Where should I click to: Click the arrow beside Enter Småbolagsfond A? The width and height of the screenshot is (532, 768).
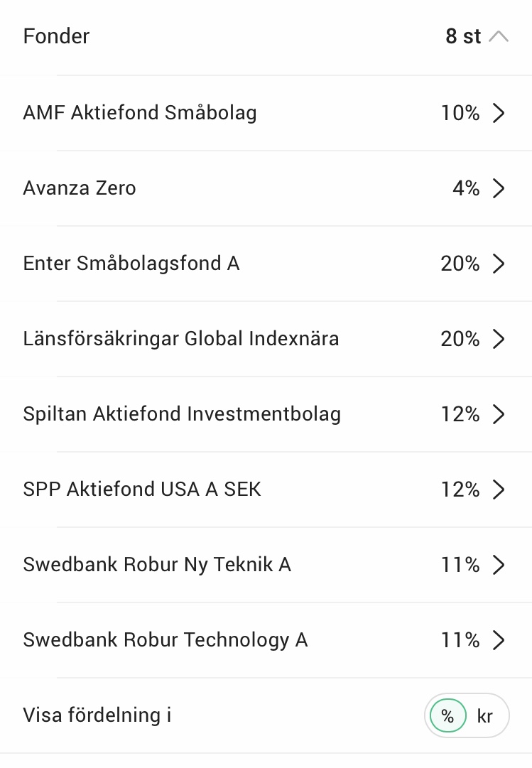click(499, 264)
